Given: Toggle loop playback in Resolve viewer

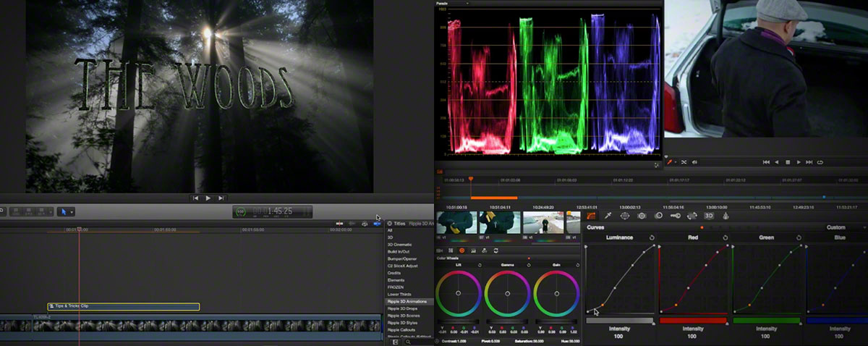Looking at the screenshot, I should 820,162.
